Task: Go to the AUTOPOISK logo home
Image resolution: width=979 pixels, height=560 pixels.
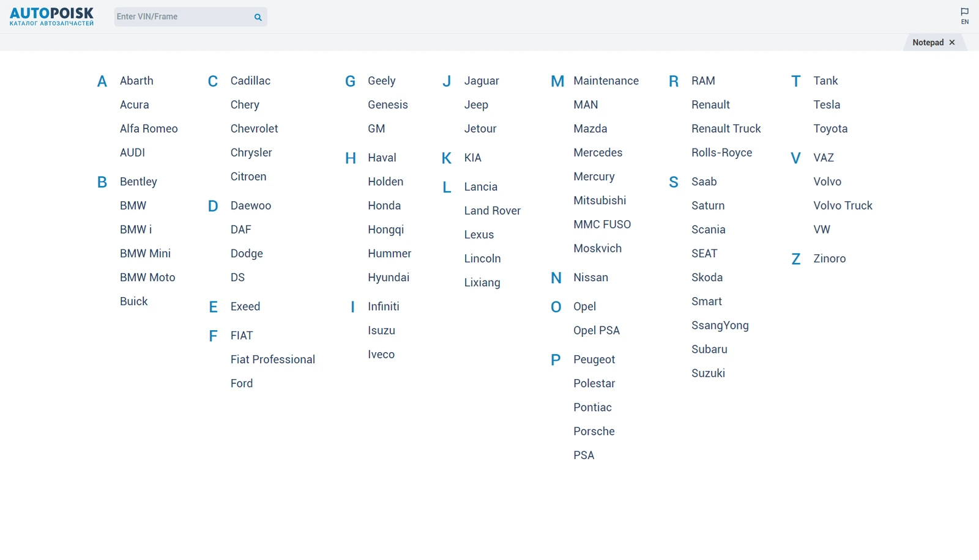Action: pyautogui.click(x=52, y=17)
